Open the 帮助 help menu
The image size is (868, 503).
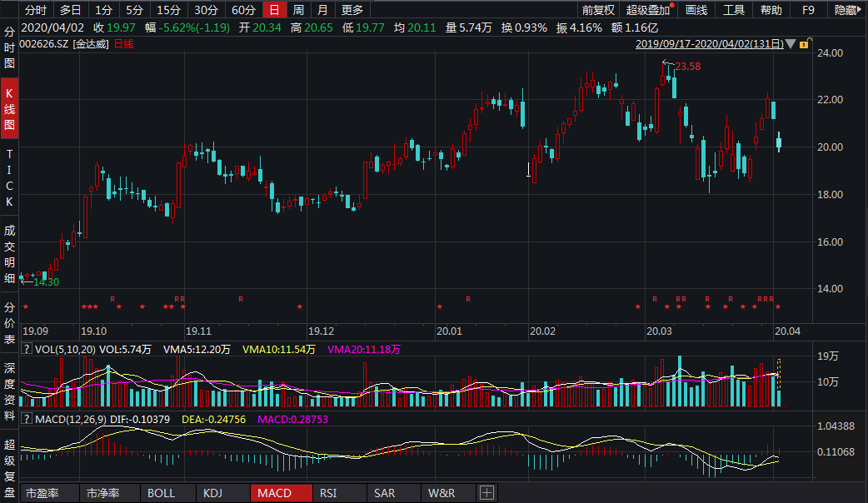771,10
